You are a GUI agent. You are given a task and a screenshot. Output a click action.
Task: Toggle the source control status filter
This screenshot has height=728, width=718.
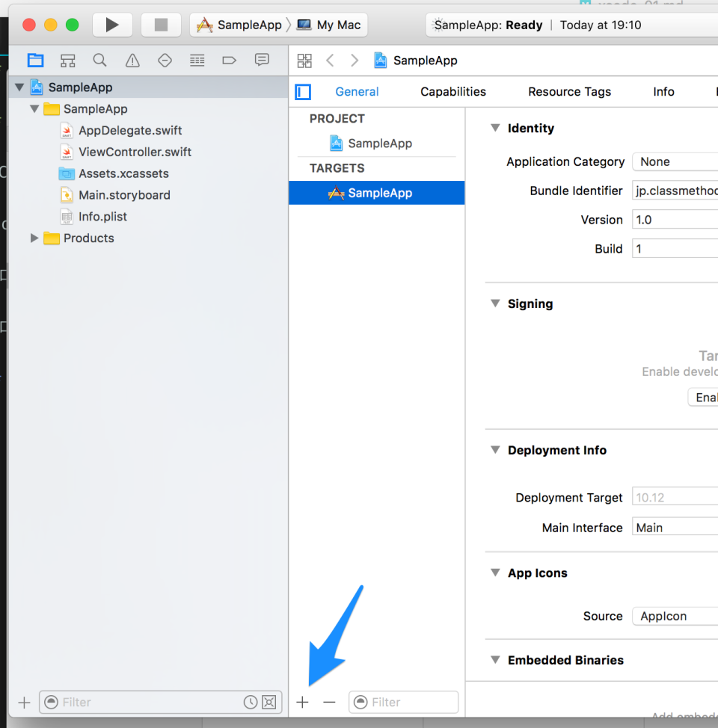coord(269,702)
